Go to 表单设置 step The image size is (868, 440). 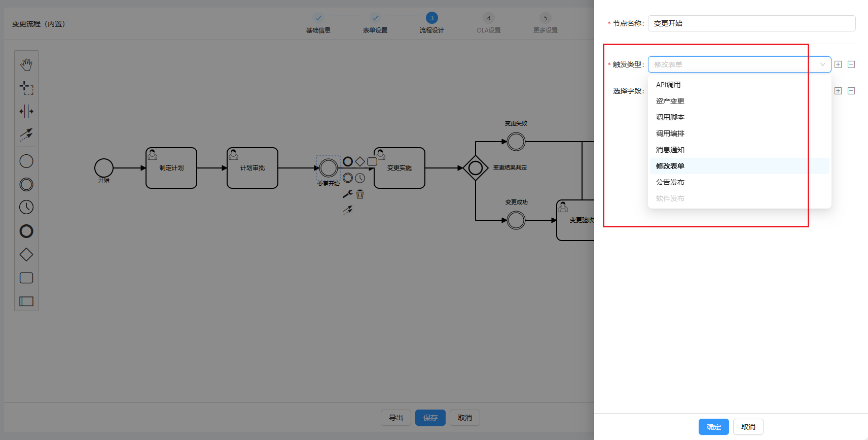pos(375,23)
